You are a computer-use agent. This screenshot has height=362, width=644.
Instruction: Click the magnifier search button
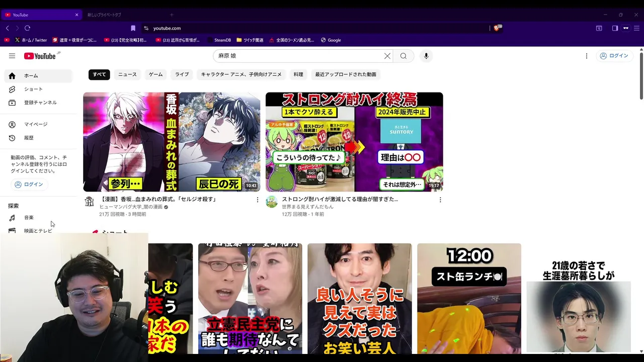404,56
